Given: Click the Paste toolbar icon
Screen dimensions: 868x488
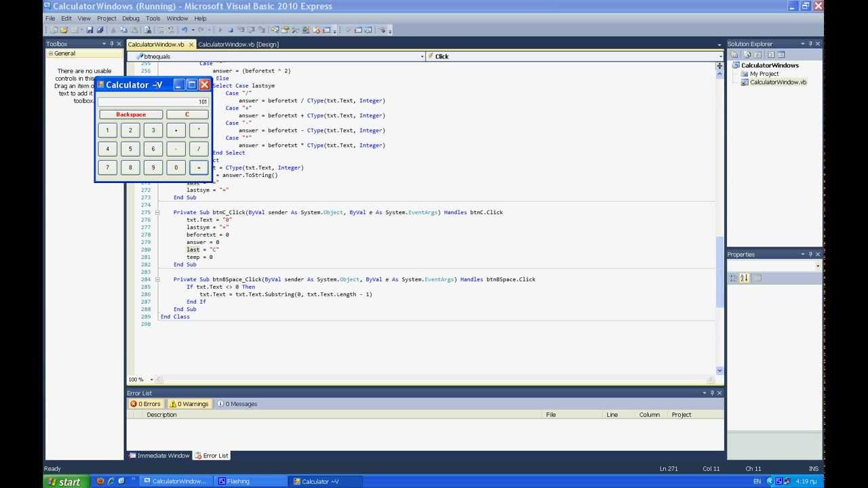Looking at the screenshot, I should click(x=134, y=30).
